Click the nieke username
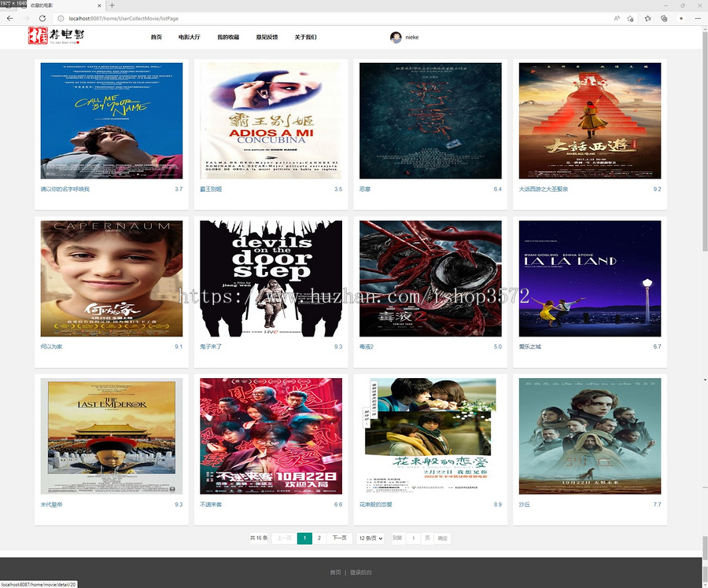 [411, 38]
